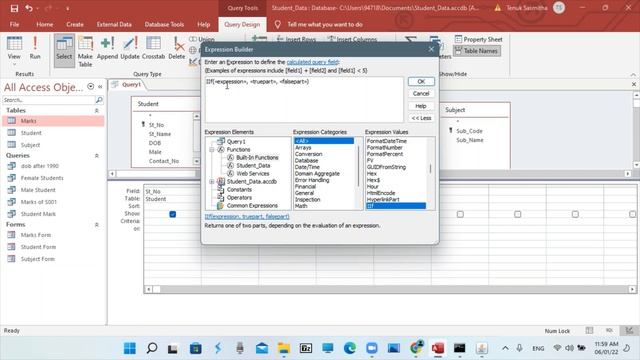Open the View button in ribbon
This screenshot has width=640, height=360.
pos(14,51)
